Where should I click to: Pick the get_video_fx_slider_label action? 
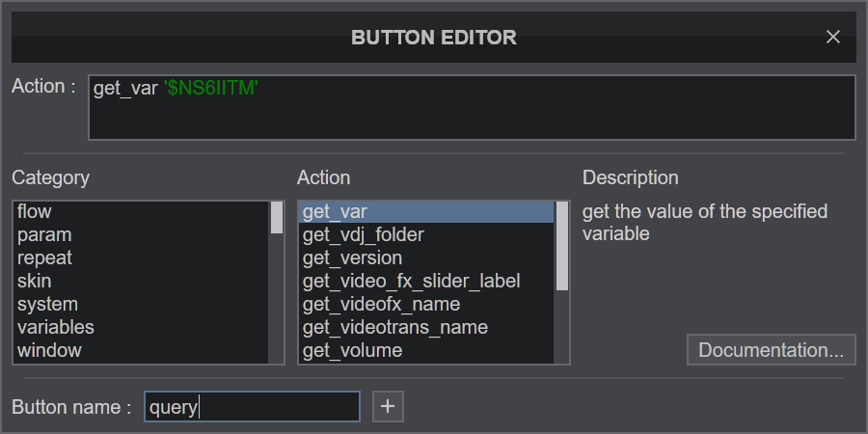pos(426,282)
